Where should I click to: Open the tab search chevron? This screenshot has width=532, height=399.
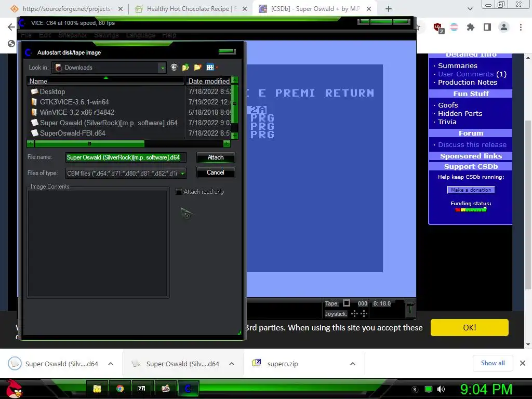(470, 9)
